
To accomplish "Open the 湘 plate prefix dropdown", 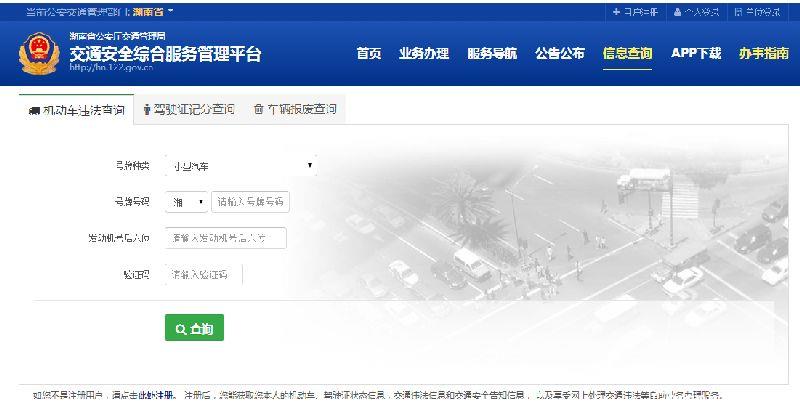I will click(x=186, y=202).
